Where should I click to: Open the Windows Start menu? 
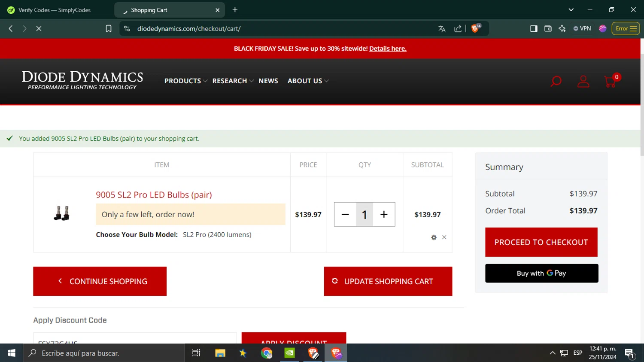click(12, 353)
